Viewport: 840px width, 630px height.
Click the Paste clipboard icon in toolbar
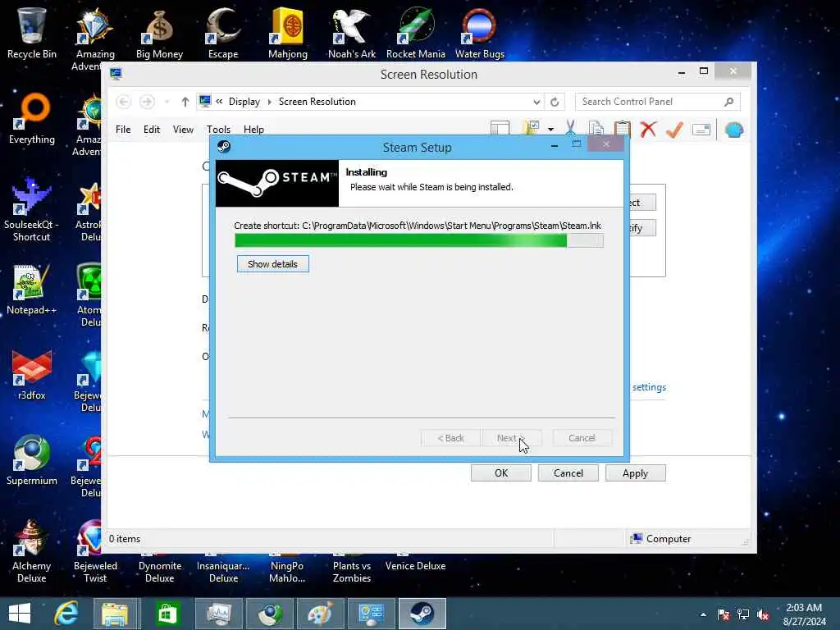tap(622, 129)
